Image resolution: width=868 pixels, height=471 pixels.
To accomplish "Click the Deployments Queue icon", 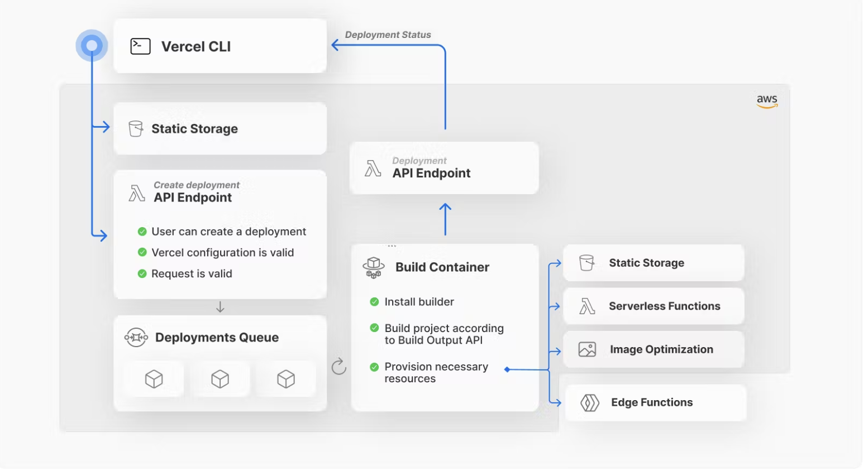I will [x=136, y=337].
